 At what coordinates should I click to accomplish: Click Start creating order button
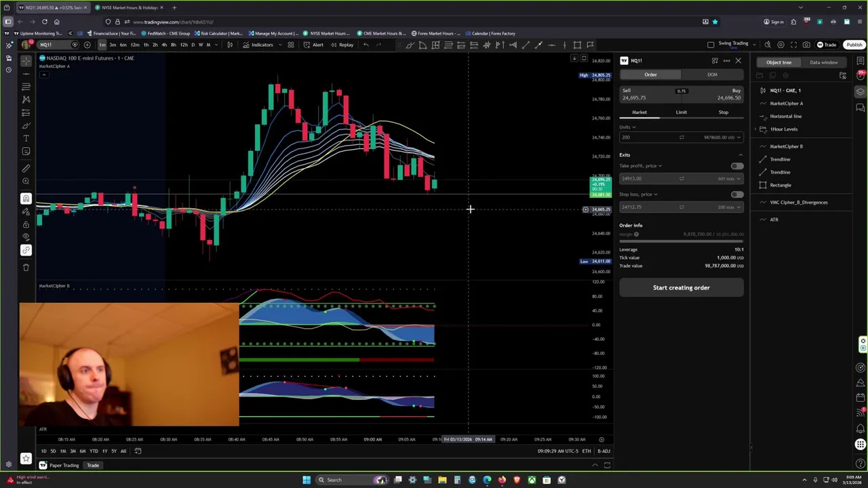coord(681,288)
